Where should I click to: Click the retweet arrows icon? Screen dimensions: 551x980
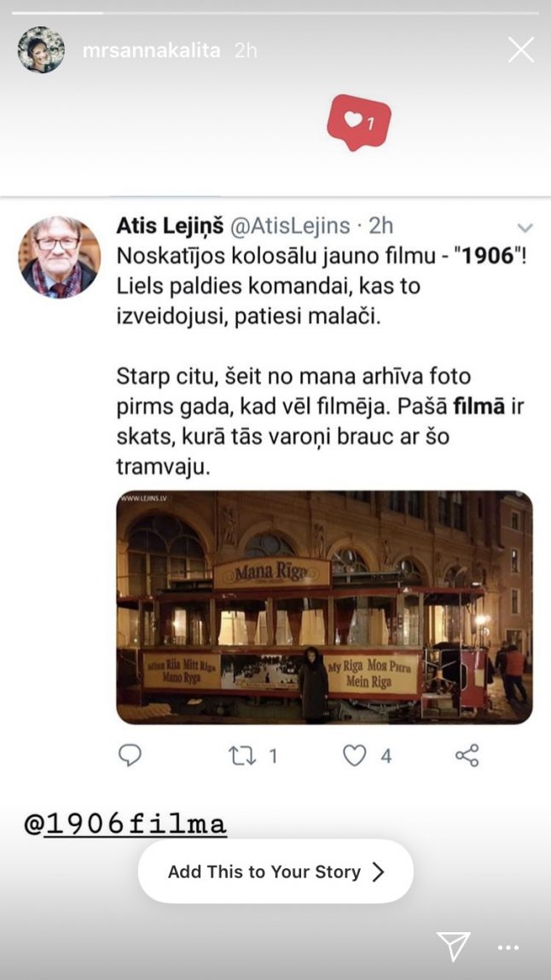tap(241, 757)
